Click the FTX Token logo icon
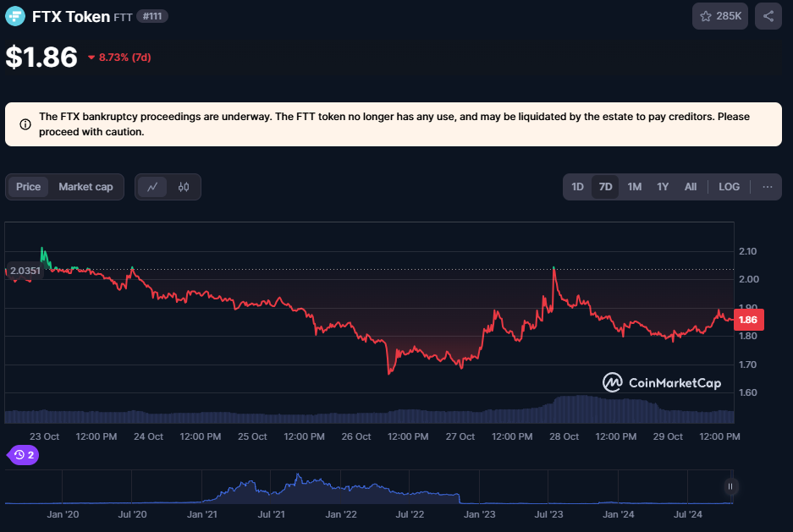Image resolution: width=793 pixels, height=532 pixels. click(15, 16)
